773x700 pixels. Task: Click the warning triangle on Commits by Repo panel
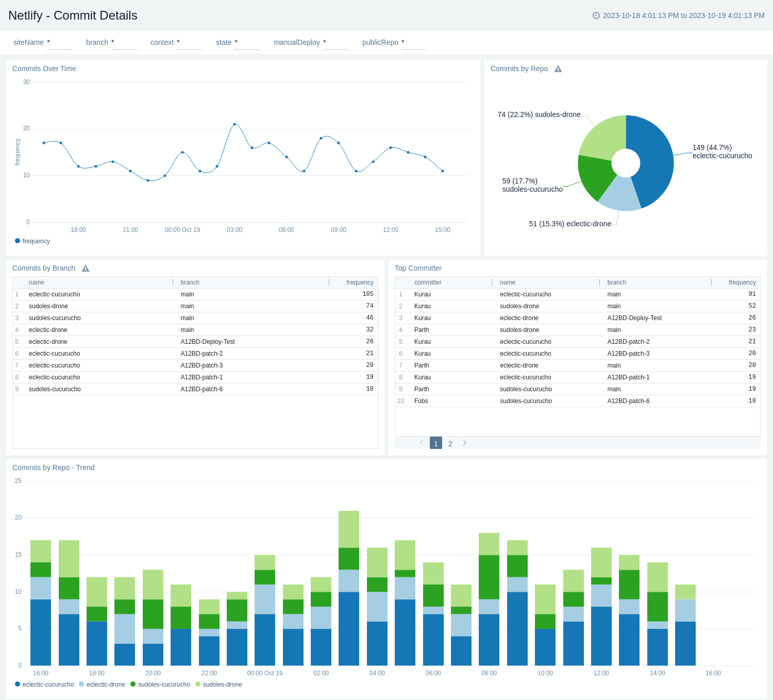point(558,68)
